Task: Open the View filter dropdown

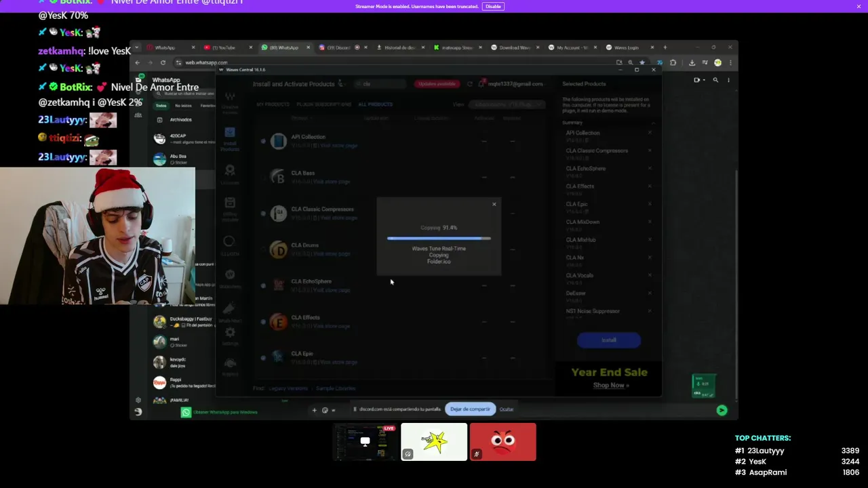Action: 509,104
